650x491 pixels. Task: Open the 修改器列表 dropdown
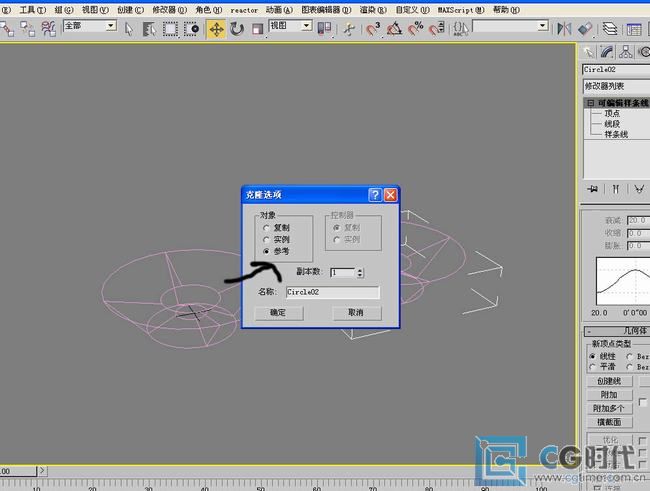(x=616, y=86)
